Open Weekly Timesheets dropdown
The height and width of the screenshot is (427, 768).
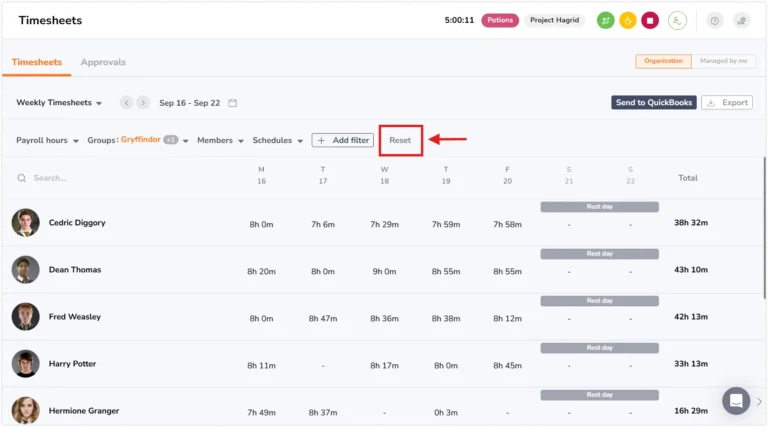[x=59, y=103]
